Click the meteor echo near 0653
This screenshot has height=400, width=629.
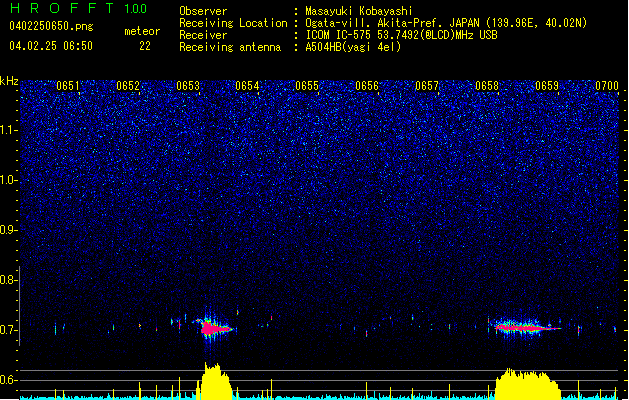coord(214,327)
